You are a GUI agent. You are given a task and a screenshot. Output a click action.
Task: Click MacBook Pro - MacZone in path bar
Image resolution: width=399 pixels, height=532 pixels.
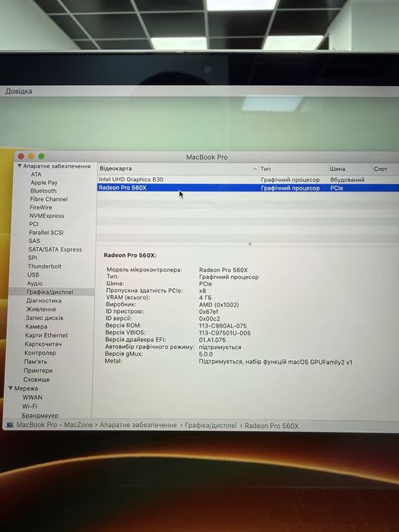pos(54,425)
